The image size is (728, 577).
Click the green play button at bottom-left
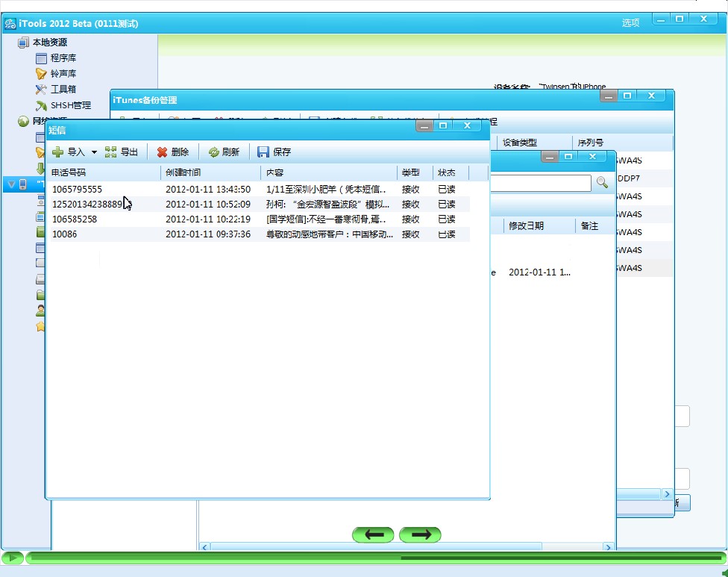12,558
